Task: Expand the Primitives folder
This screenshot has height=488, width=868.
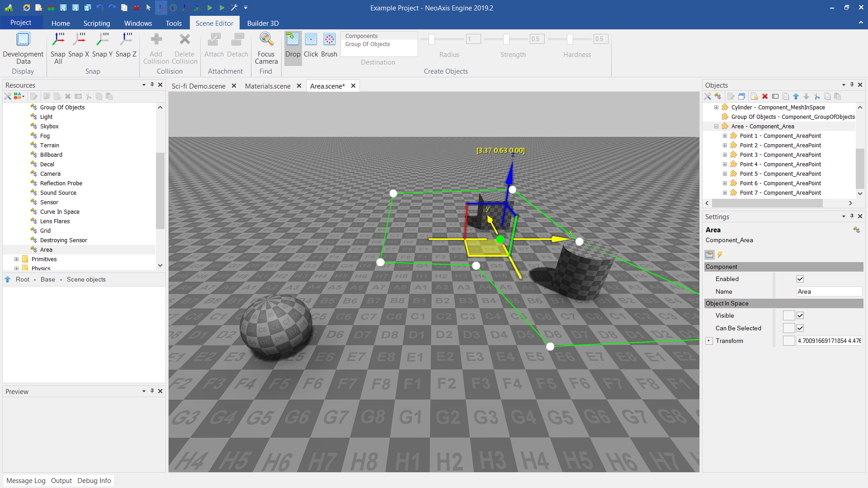Action: tap(17, 259)
